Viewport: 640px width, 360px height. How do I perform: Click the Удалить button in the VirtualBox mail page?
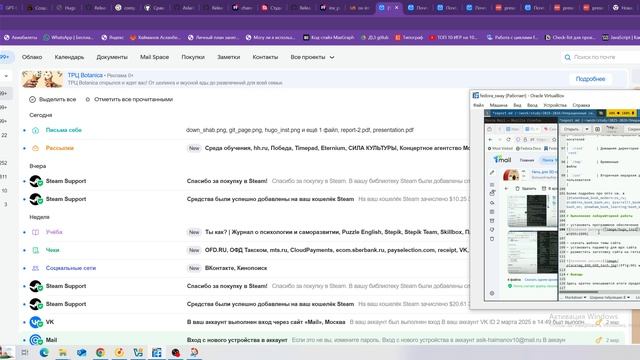coord(526,189)
